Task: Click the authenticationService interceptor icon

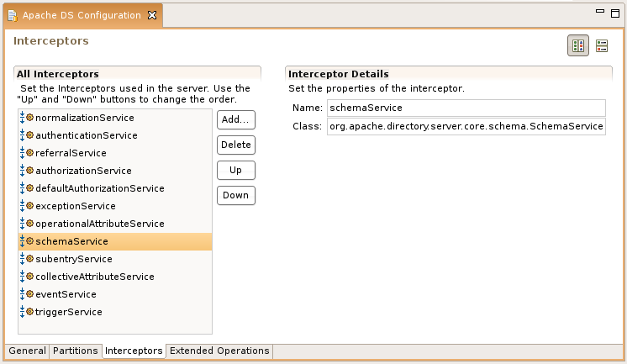Action: point(26,135)
